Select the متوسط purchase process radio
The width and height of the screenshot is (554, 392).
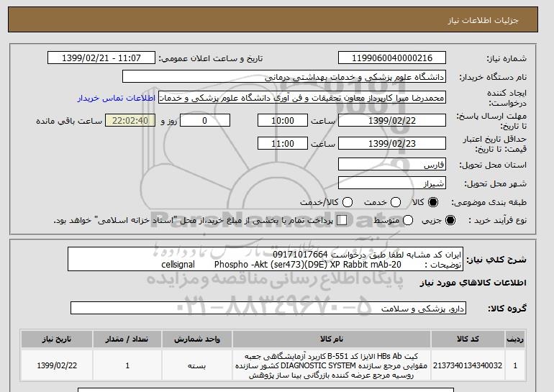pos(408,220)
